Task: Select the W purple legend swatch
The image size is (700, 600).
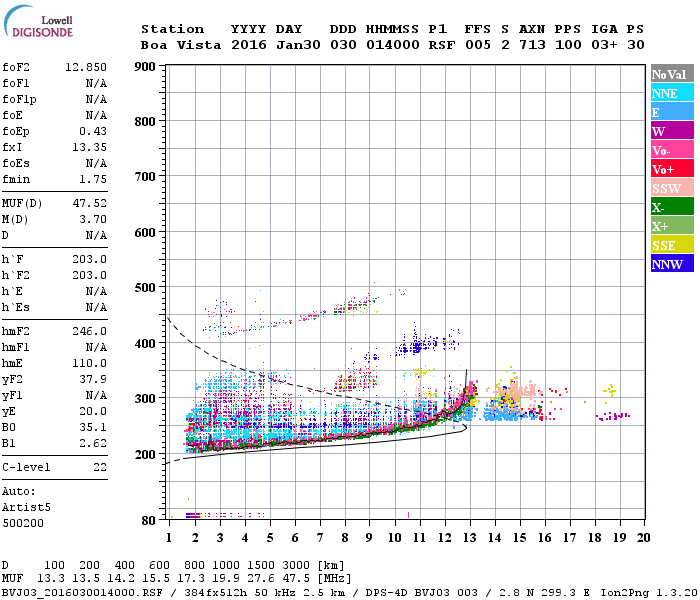Action: (672, 131)
